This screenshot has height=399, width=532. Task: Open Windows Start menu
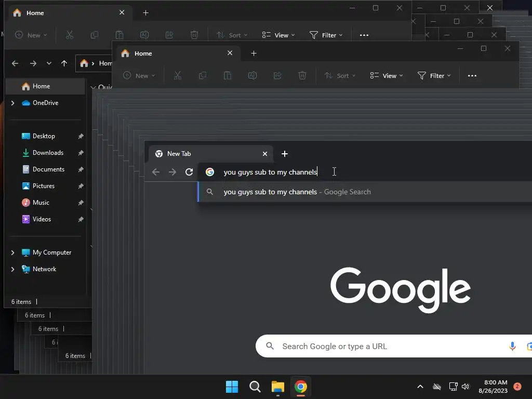point(232,387)
